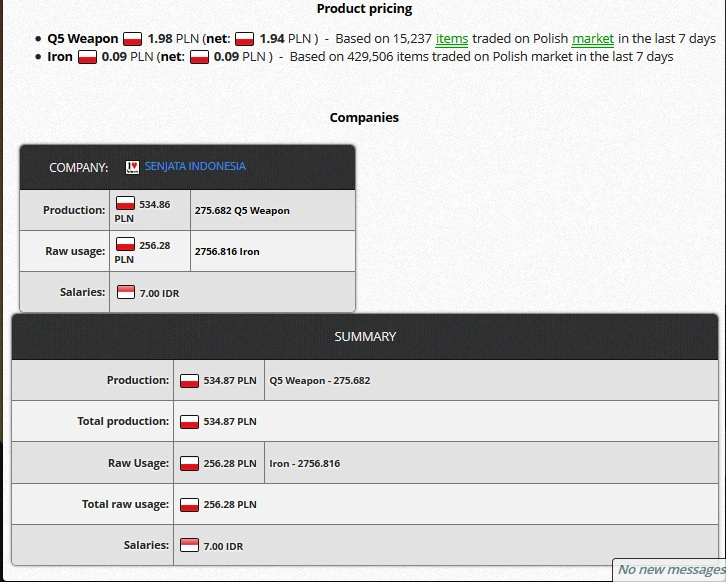Follow the green 'items' link

coord(452,39)
